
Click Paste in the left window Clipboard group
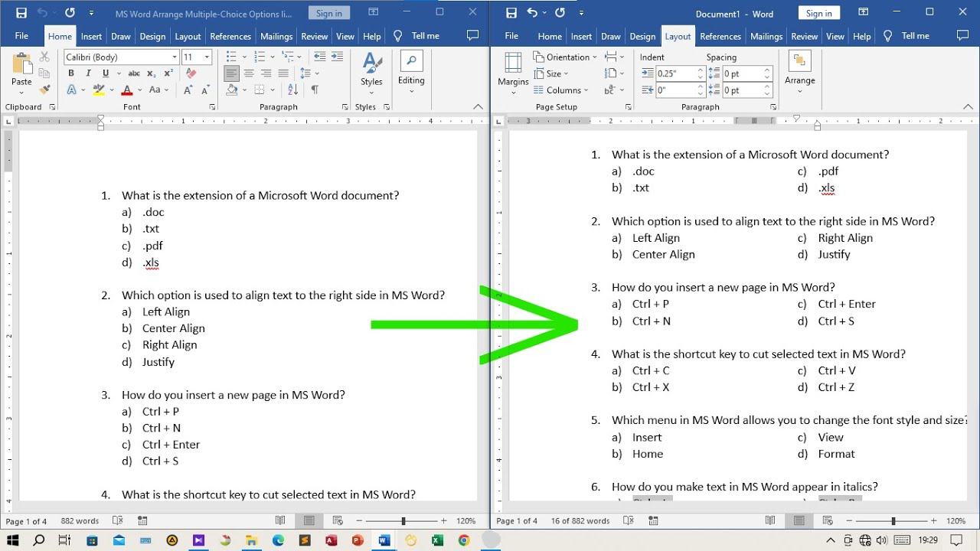21,73
